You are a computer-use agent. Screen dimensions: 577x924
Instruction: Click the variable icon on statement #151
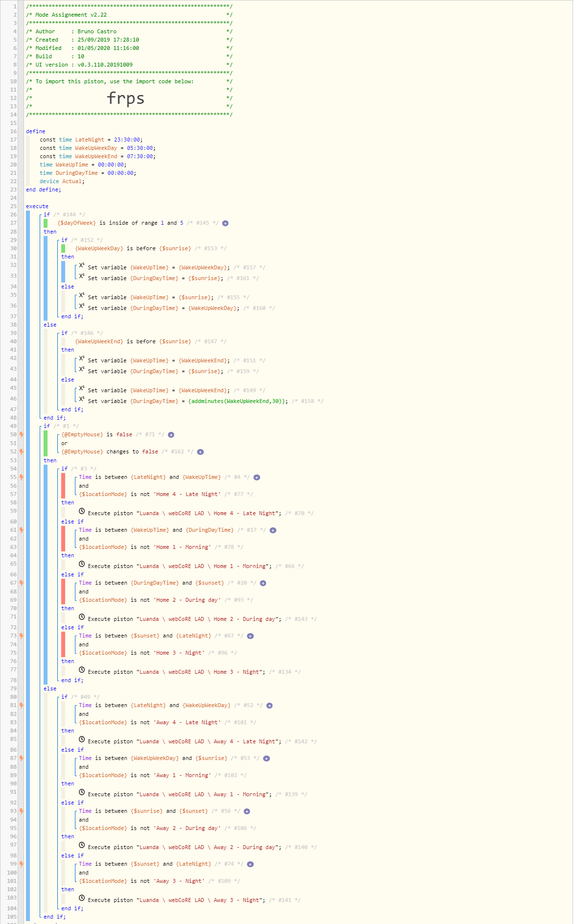82,358
